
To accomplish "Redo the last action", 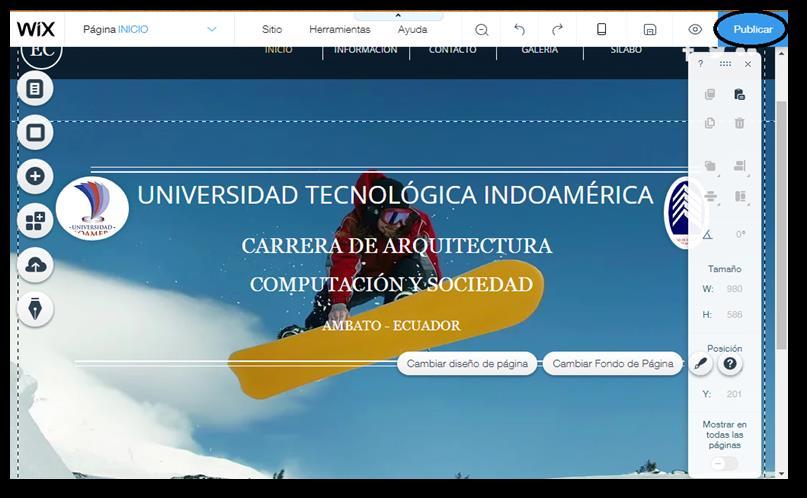I will click(x=557, y=29).
